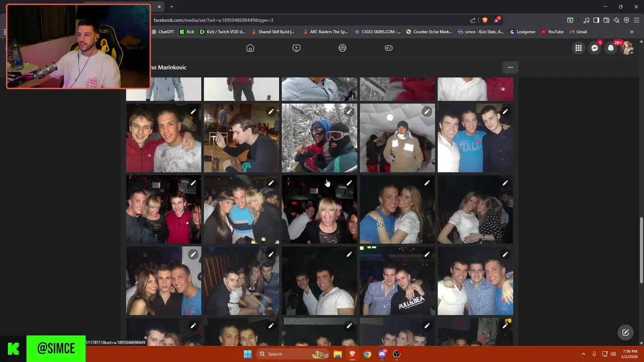Open the snowy ski goggles photo
The image size is (644, 362).
[319, 138]
